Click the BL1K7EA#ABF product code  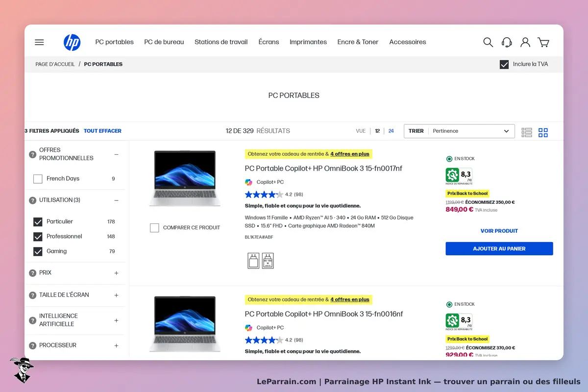pyautogui.click(x=259, y=237)
